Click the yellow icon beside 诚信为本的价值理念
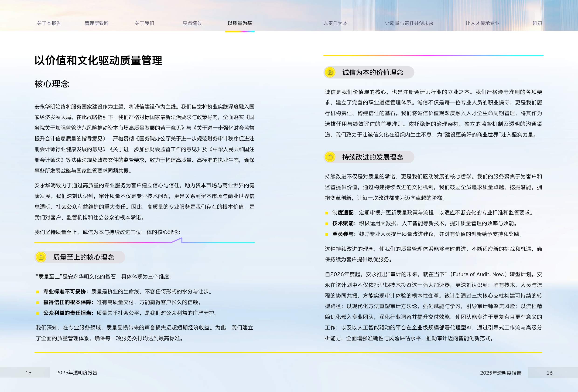Screen dimensions: 578x392 click(x=330, y=72)
